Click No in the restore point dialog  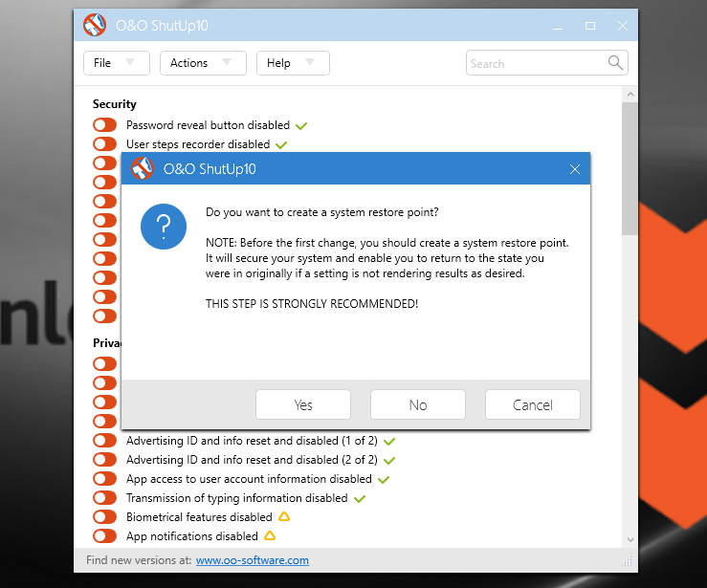(x=417, y=404)
